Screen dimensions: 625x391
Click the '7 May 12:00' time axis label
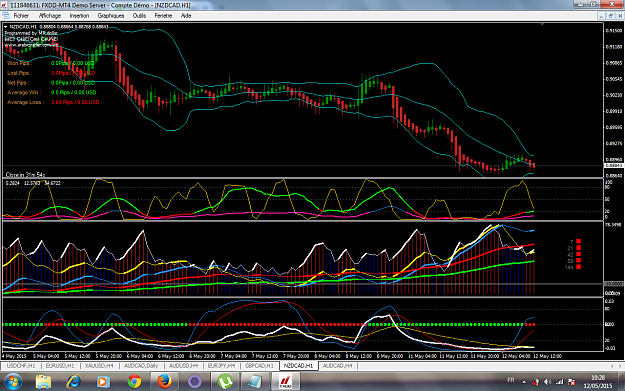pyautogui.click(x=265, y=356)
